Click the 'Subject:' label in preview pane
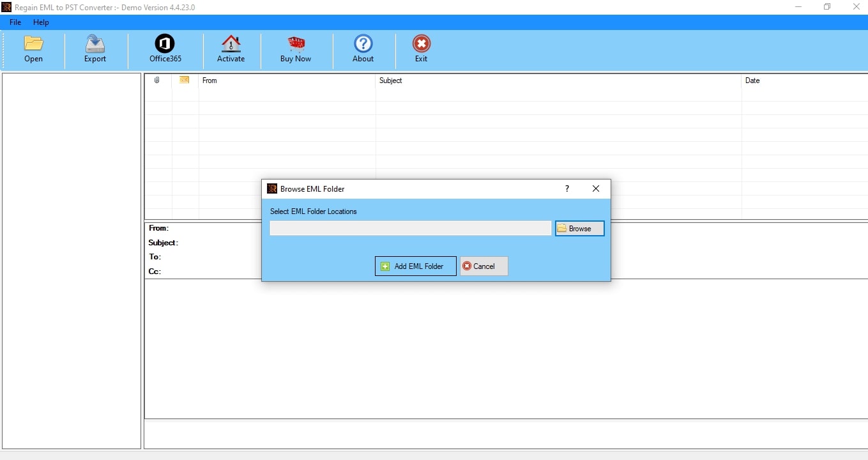This screenshot has width=868, height=460. 163,243
